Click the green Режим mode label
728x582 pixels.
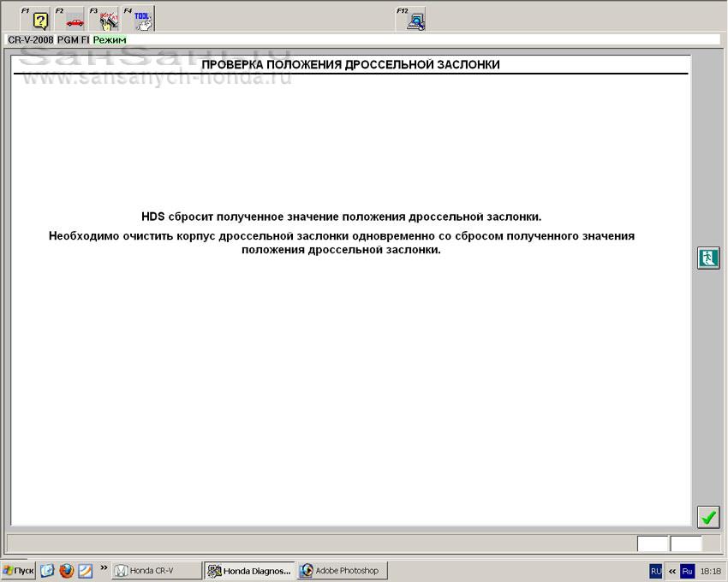tap(109, 39)
